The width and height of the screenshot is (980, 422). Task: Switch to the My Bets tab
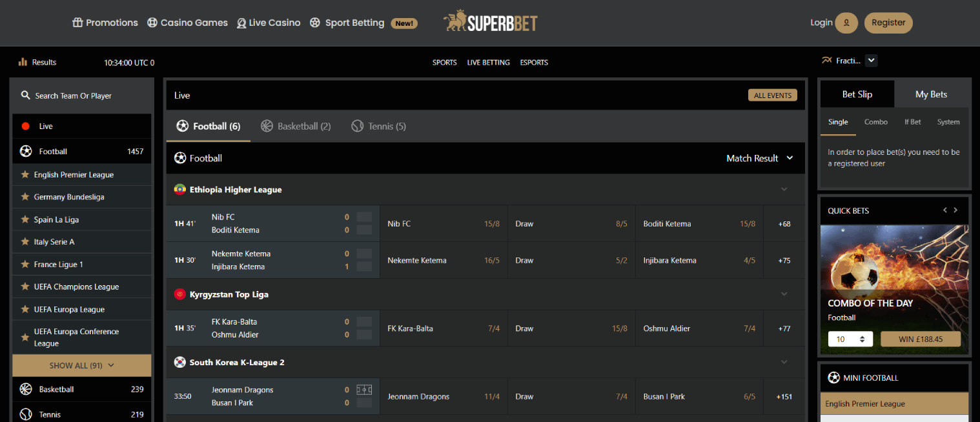click(932, 94)
